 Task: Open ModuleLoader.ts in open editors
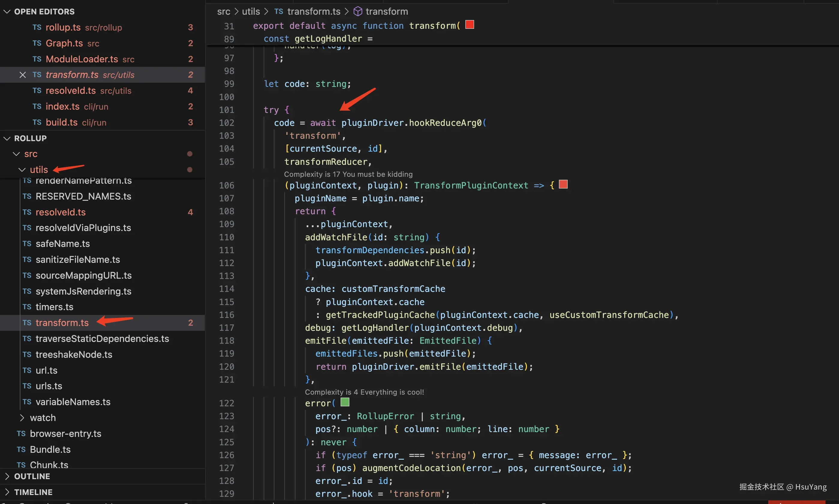pyautogui.click(x=82, y=59)
